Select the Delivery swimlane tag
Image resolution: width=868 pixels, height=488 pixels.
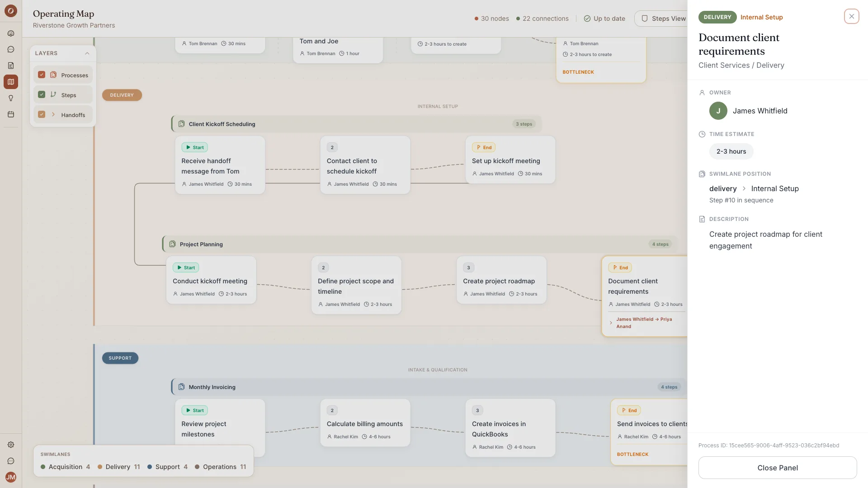coord(122,95)
